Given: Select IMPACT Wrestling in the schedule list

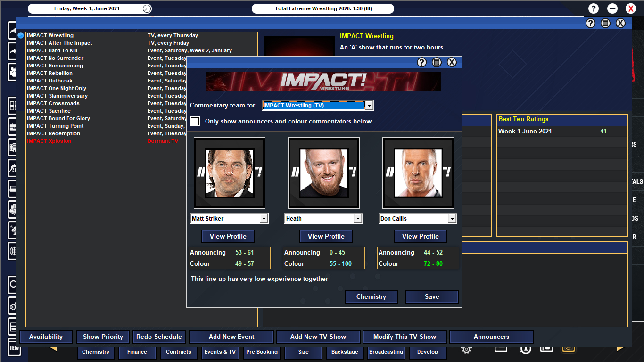Looking at the screenshot, I should point(141,35).
